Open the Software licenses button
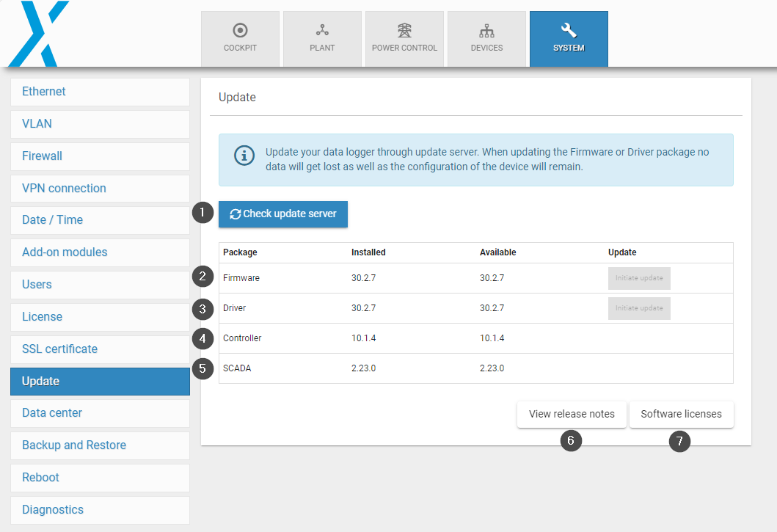Image resolution: width=777 pixels, height=532 pixels. pyautogui.click(x=681, y=414)
